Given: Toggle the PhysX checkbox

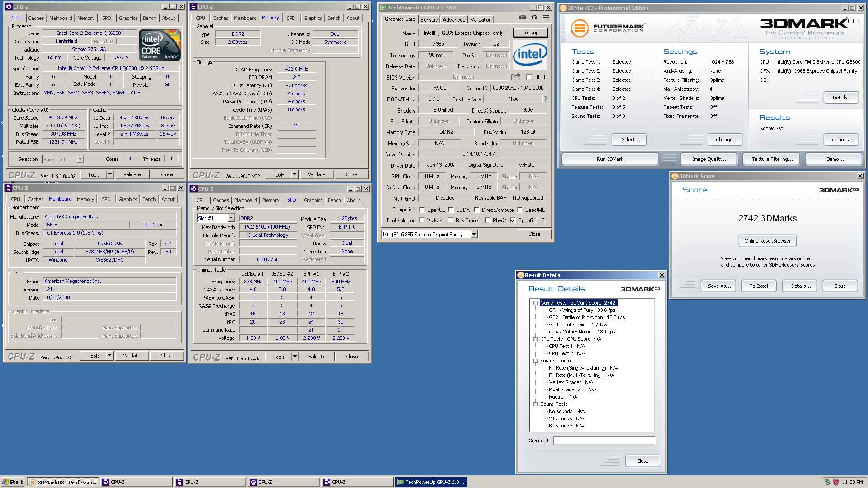Looking at the screenshot, I should tap(487, 221).
